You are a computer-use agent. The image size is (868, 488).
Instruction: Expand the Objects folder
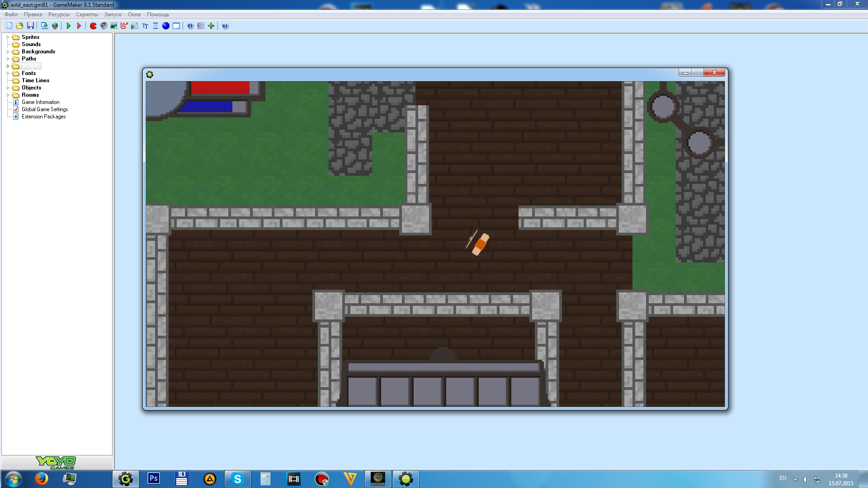[x=8, y=88]
